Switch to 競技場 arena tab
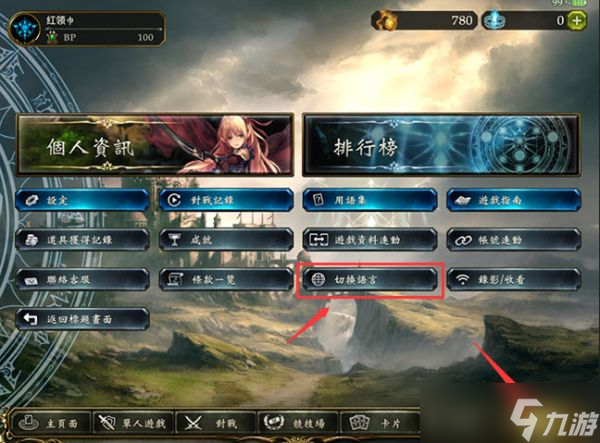The image size is (600, 443). point(297,423)
